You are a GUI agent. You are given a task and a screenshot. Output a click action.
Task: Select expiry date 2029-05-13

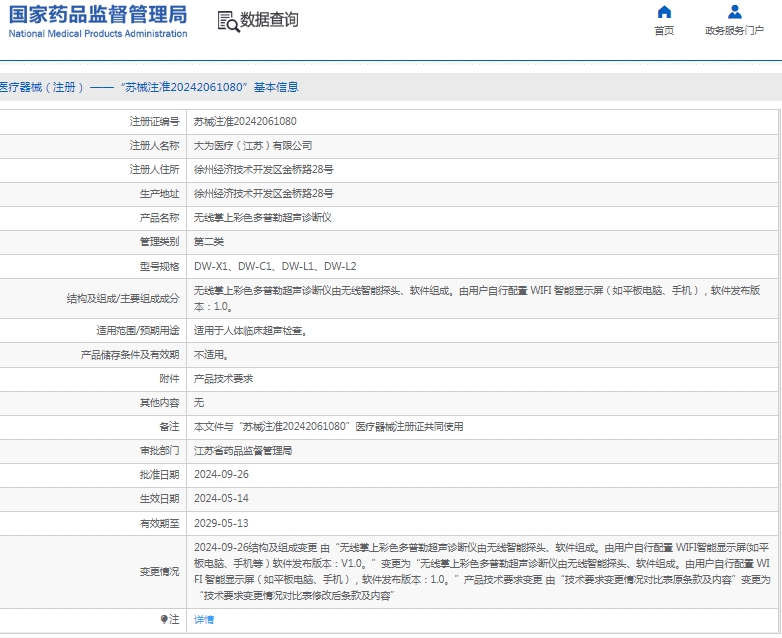pyautogui.click(x=221, y=523)
